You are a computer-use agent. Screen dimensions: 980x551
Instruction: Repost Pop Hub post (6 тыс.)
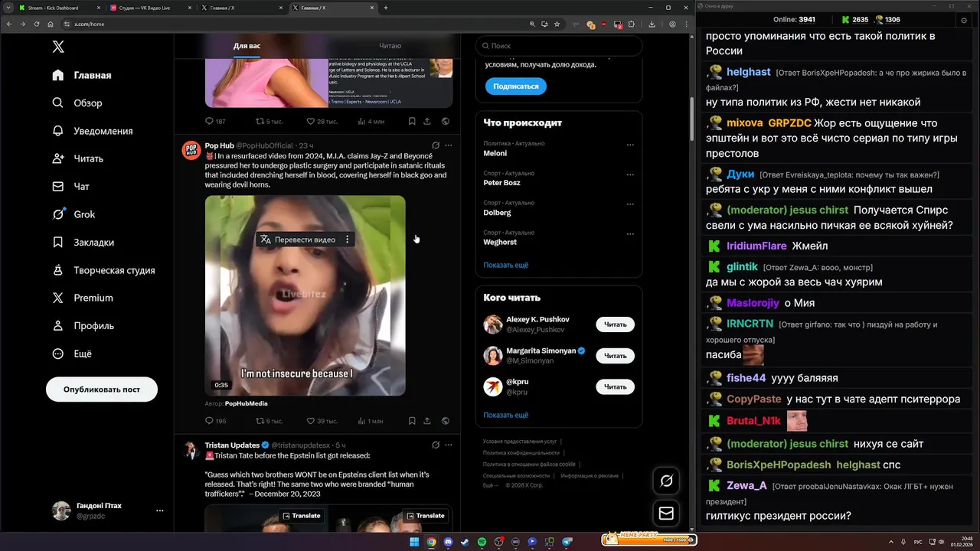(269, 421)
